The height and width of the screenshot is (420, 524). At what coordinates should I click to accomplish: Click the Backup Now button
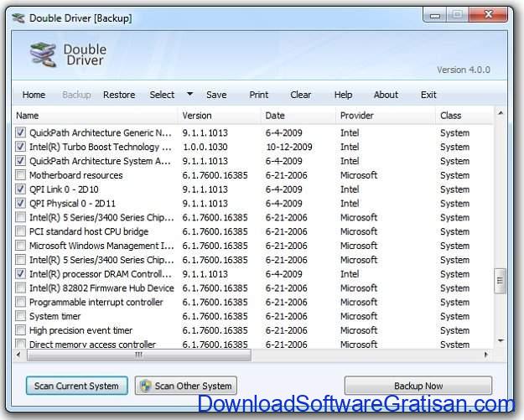click(418, 386)
